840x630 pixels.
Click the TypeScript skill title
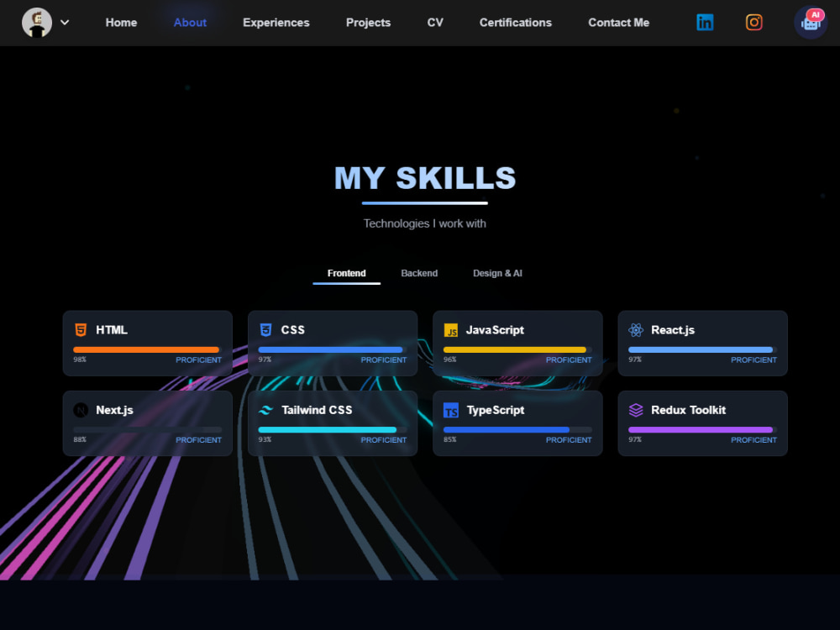pos(496,411)
